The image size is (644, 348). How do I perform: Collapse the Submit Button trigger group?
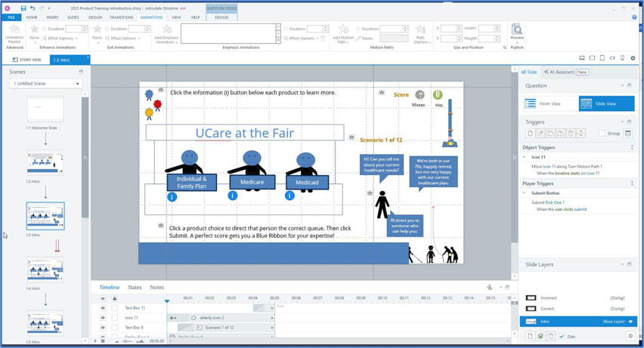(x=524, y=193)
